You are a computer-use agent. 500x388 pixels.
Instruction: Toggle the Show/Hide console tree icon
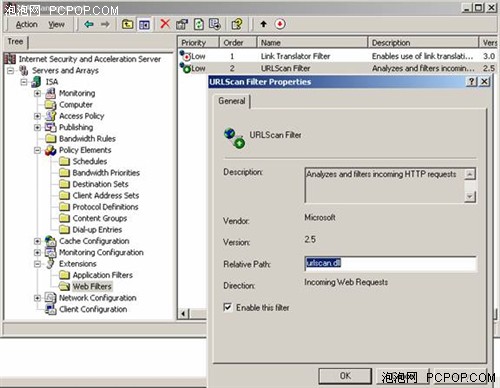coord(144,25)
